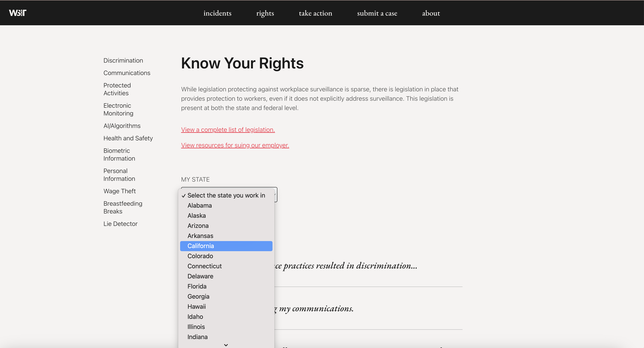The height and width of the screenshot is (348, 644).
Task: Jump to Discrimination section in sidebar
Action: [x=123, y=60]
